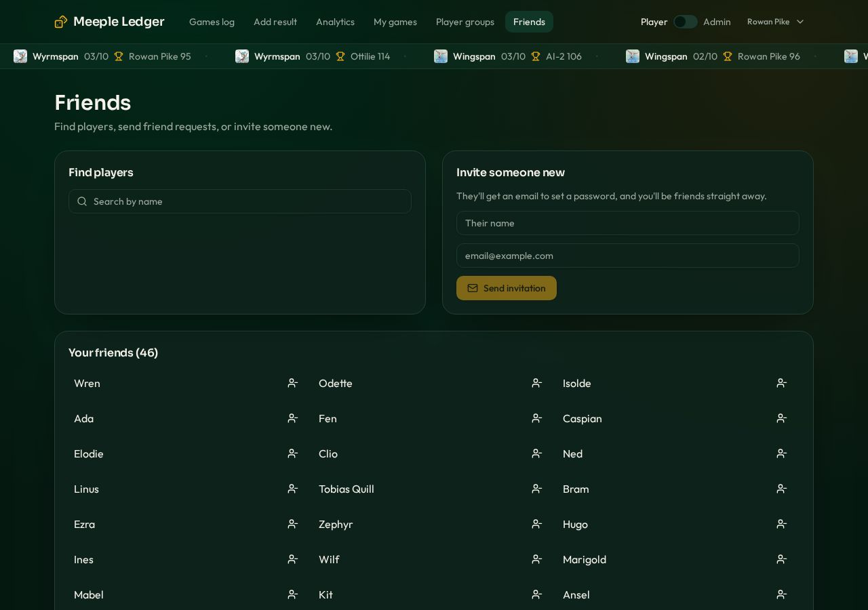Remove Bram from friends
Screen dimensions: 868x610
(x=782, y=489)
